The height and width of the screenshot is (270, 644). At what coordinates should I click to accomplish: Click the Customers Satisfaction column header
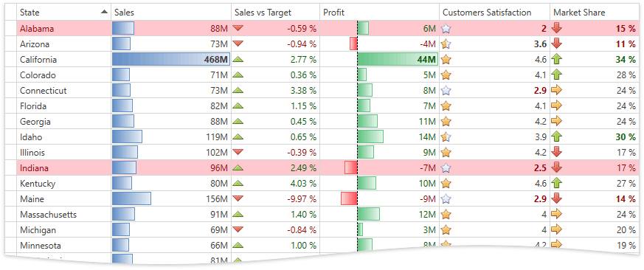495,13
